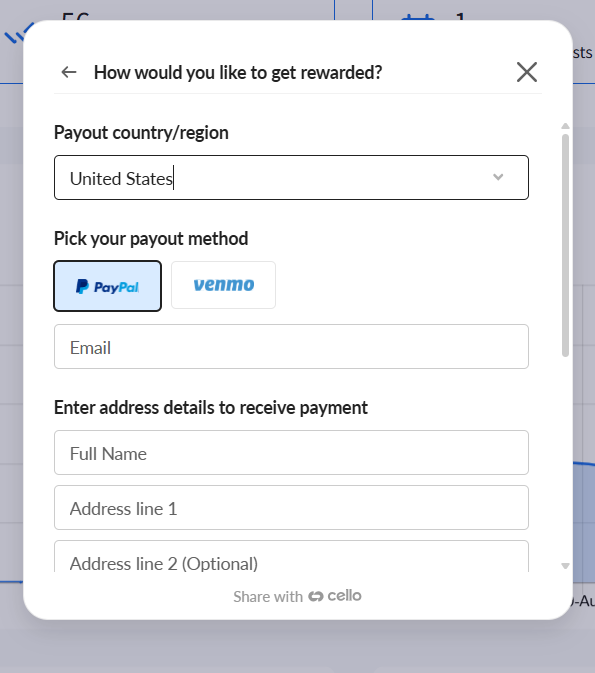Click the calendar icon behind the dialog

coord(417,17)
